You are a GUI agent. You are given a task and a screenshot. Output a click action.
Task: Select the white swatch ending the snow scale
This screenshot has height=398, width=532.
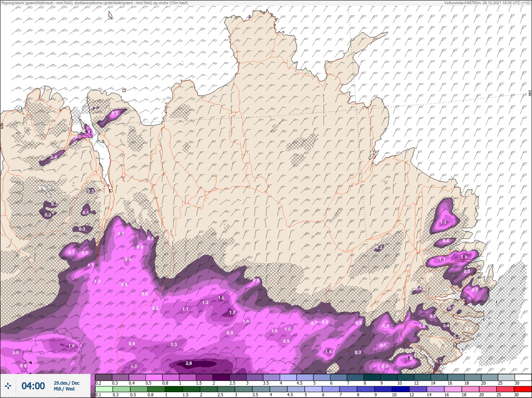(522, 377)
